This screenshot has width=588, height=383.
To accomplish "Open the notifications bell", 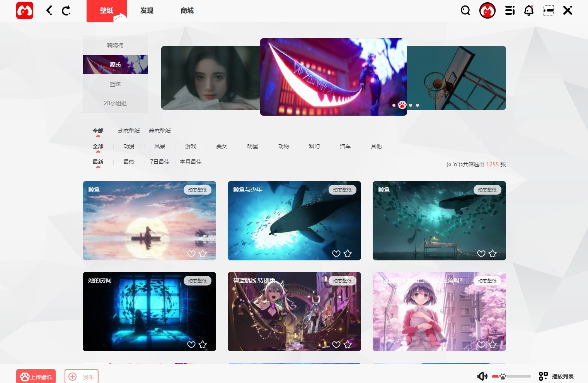I will (x=528, y=10).
